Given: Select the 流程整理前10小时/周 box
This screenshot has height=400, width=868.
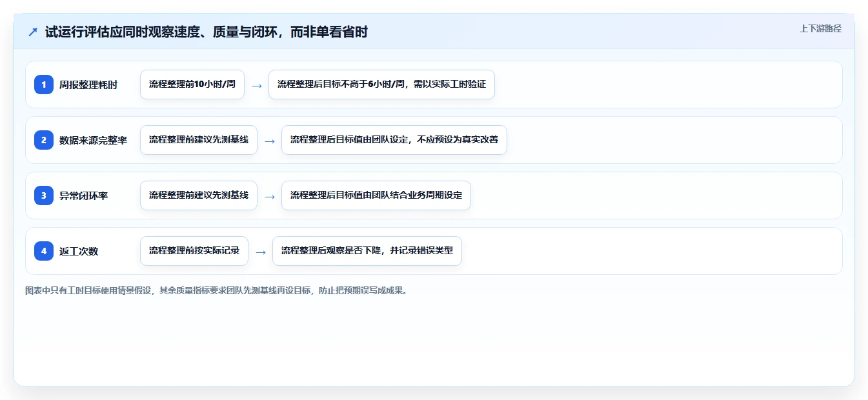Looking at the screenshot, I should 192,85.
